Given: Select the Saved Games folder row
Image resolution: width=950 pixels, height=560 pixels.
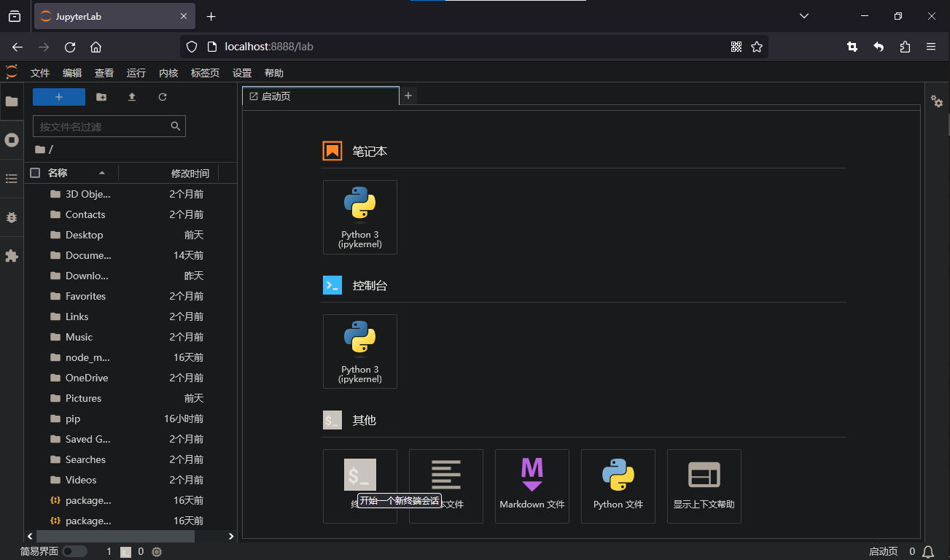Looking at the screenshot, I should pyautogui.click(x=131, y=439).
